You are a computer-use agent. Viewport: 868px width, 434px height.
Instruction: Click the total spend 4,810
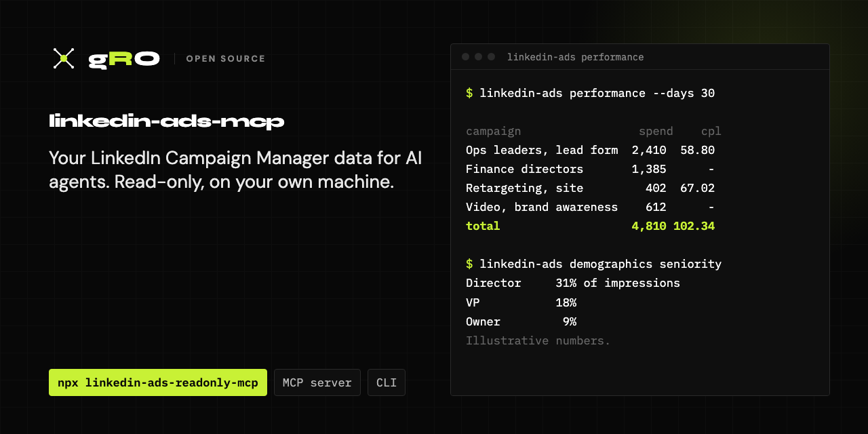coord(649,226)
